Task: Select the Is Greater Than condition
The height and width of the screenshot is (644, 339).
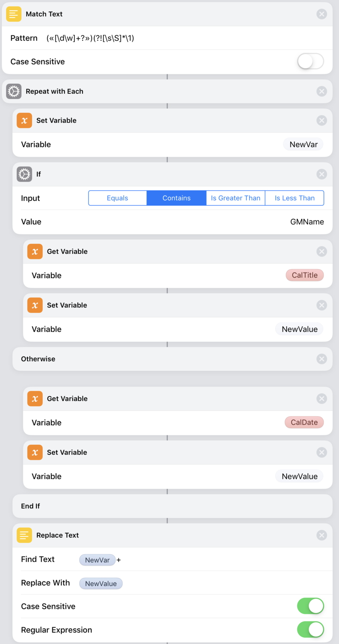Action: coord(235,198)
